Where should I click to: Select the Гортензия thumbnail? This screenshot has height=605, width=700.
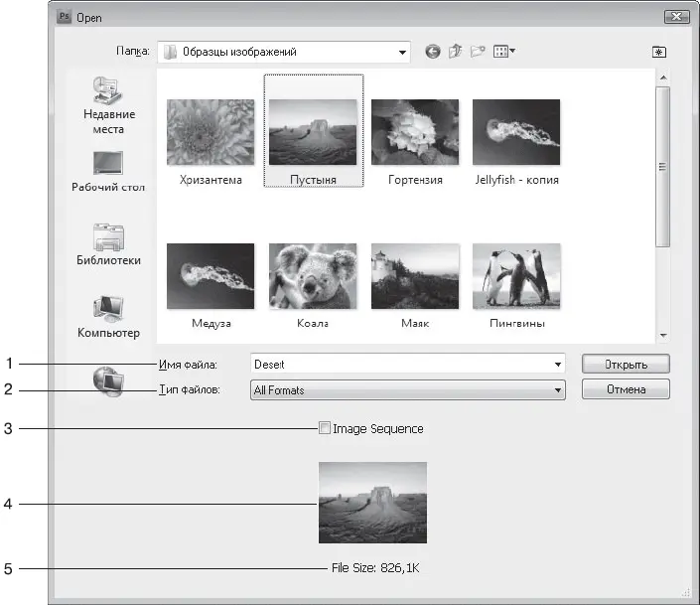(415, 132)
